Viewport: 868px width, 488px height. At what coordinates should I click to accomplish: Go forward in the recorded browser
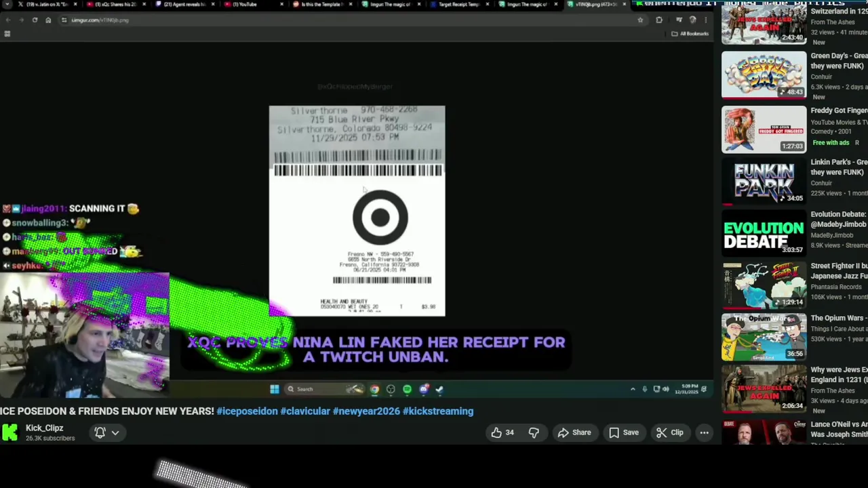click(x=21, y=20)
